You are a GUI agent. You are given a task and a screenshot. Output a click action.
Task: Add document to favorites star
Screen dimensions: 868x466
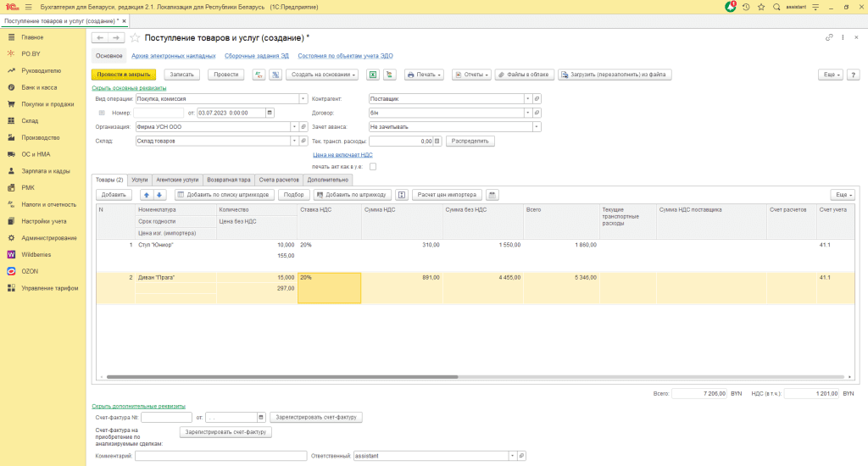click(135, 38)
